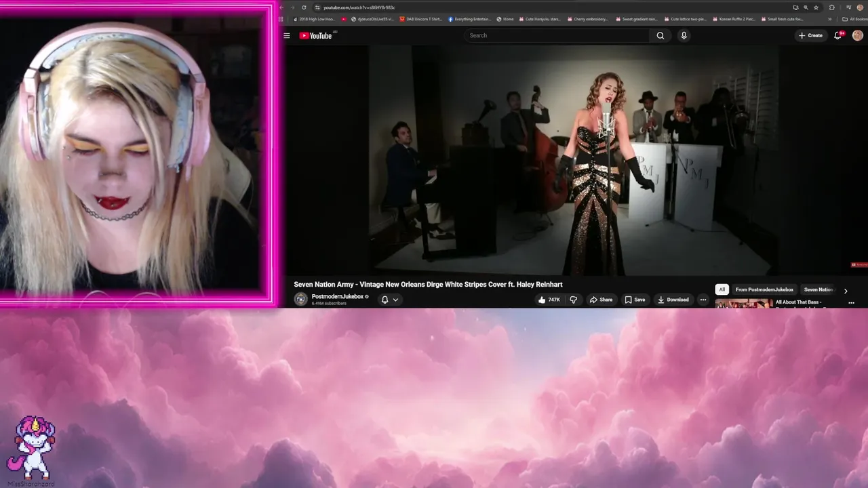Open the Cherry embroidery bookmark
868x488 pixels.
pos(588,19)
